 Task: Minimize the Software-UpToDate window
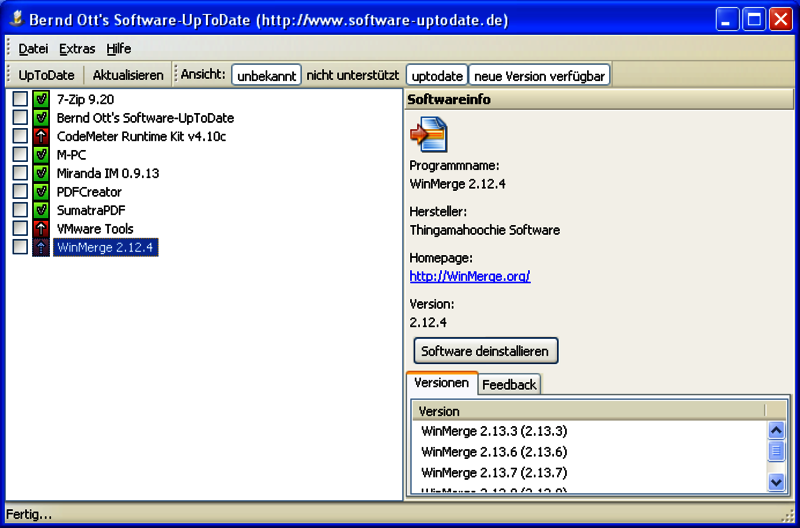tap(728, 19)
